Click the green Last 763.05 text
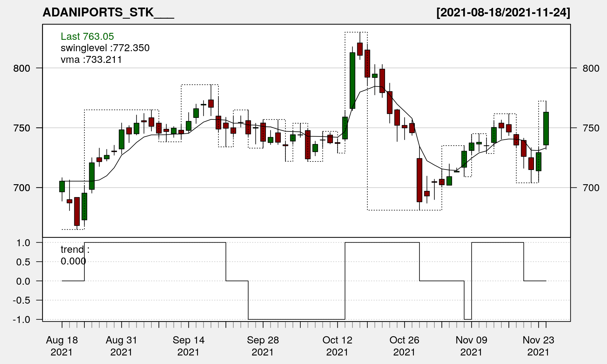 point(87,36)
